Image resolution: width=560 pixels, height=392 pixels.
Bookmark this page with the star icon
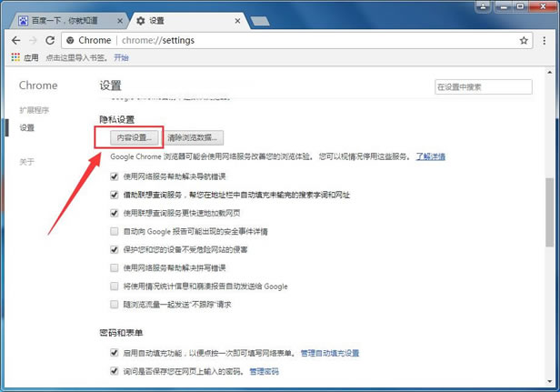point(524,41)
